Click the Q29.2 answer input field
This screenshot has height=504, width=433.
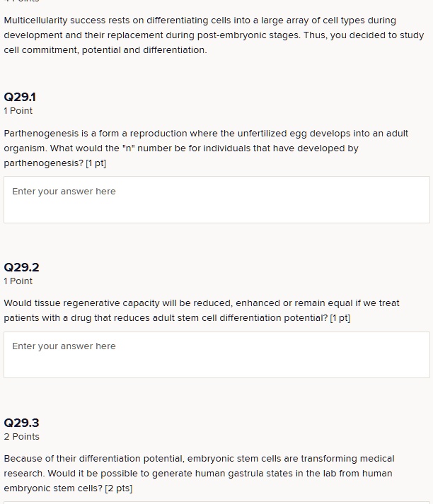pyautogui.click(x=216, y=354)
